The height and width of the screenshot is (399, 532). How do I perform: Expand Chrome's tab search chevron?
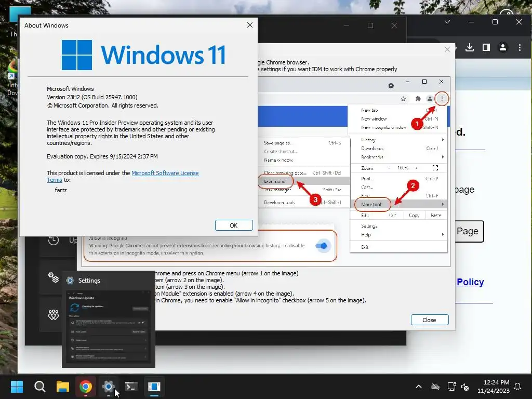click(x=447, y=22)
